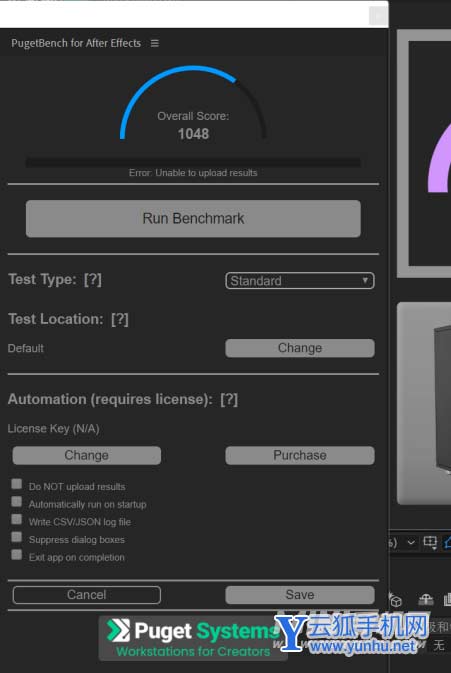Open the PugetBench panel hamburger menu
This screenshot has width=451, height=673.
(154, 43)
